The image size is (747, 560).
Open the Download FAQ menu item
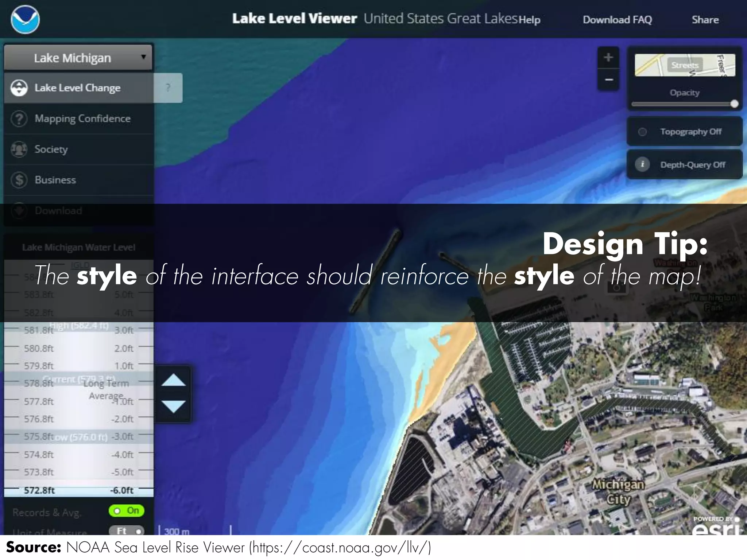[617, 20]
